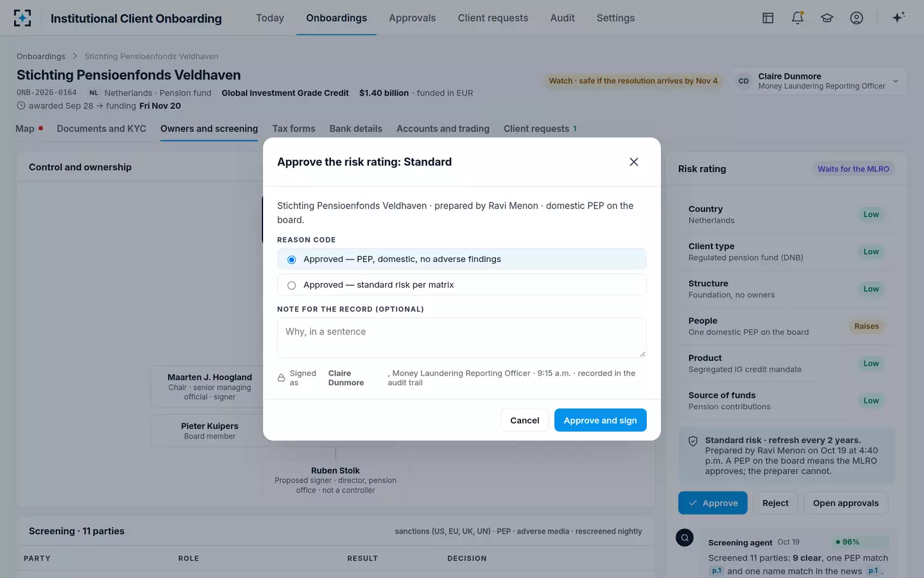924x578 pixels.
Task: Click the ROLE column header
Action: point(189,559)
